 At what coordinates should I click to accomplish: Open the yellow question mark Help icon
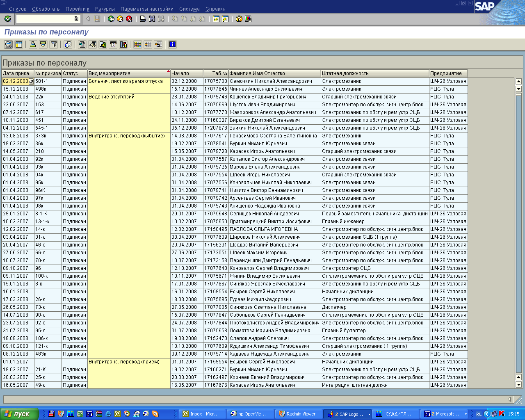239,19
